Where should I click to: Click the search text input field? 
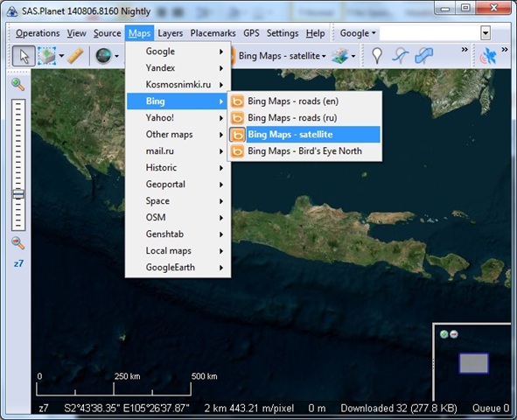click(x=430, y=33)
